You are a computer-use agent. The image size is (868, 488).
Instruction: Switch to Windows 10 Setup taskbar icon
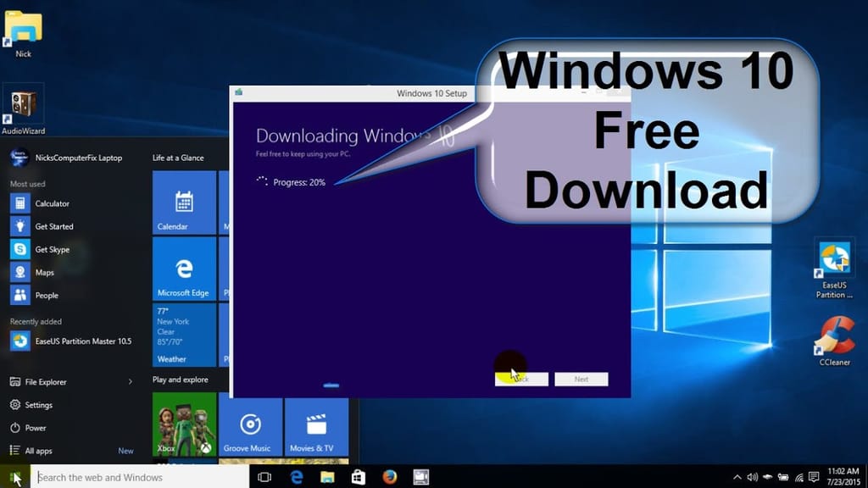[x=420, y=477]
